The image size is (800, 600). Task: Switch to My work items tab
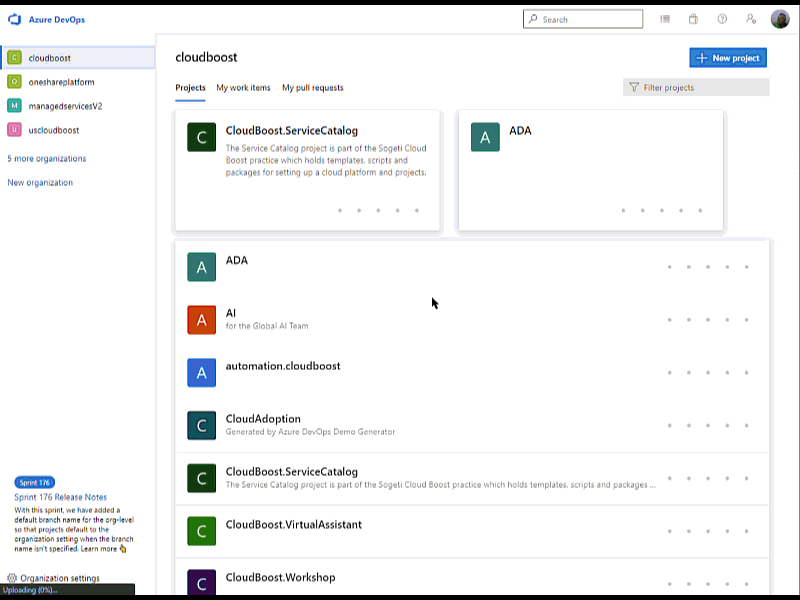click(x=243, y=88)
